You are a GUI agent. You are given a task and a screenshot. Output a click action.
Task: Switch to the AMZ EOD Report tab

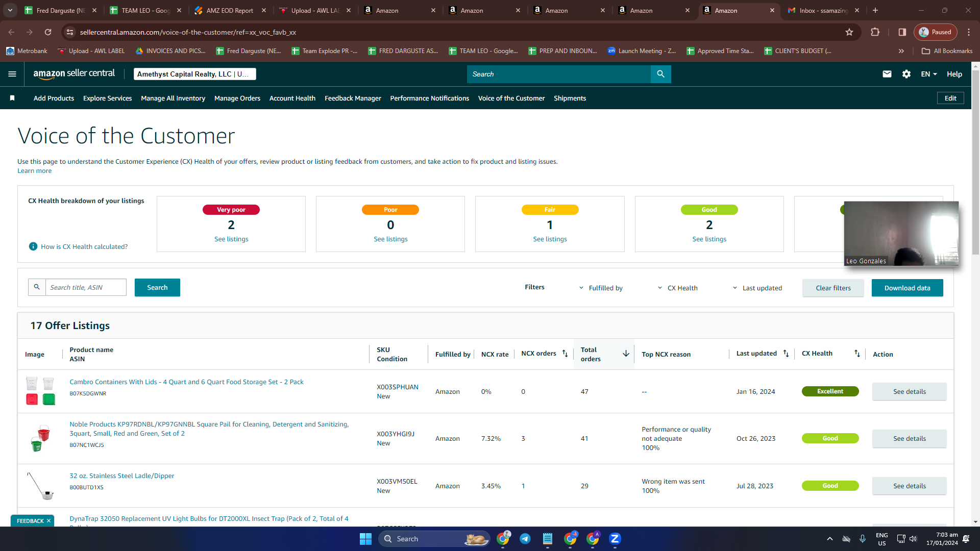(230, 10)
